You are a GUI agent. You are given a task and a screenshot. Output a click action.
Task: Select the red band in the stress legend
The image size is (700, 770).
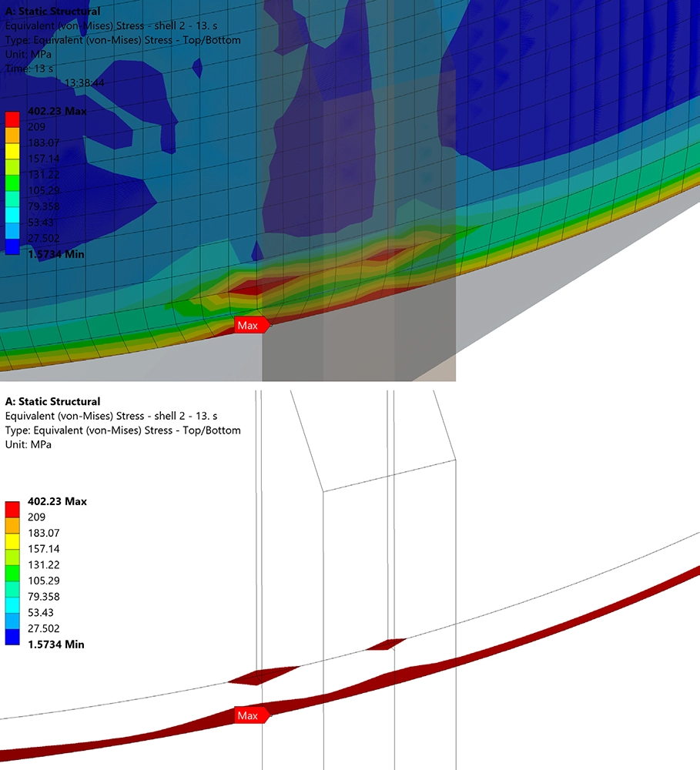[x=13, y=119]
